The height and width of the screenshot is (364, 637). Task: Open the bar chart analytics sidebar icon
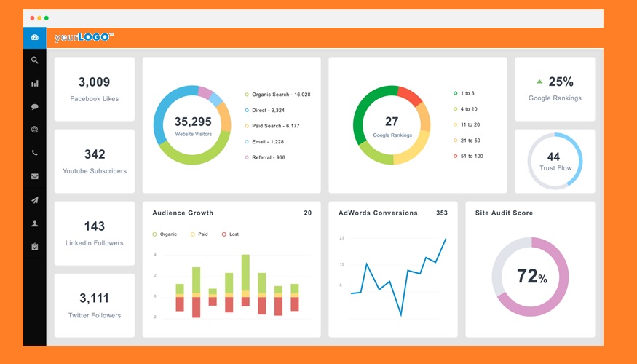point(34,84)
